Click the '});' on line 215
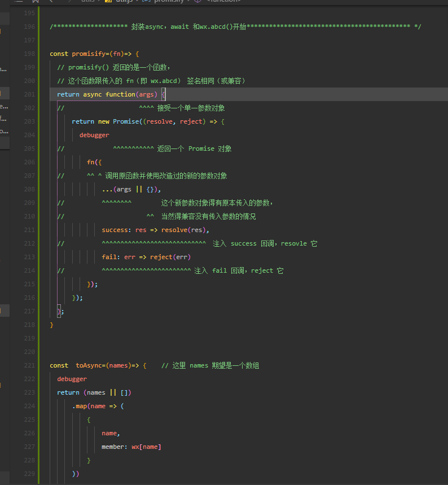This screenshot has height=485, width=448. point(93,284)
